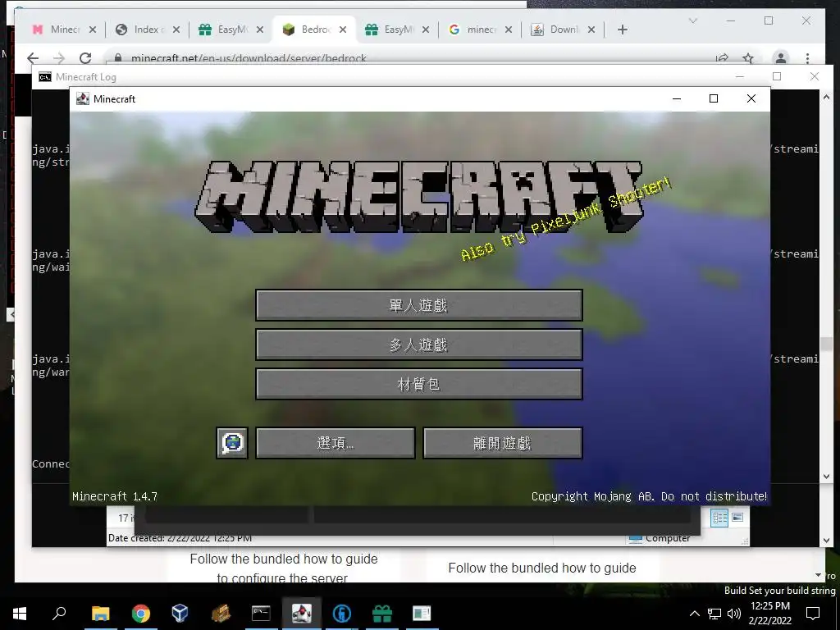
Task: Share this page via Chrome share icon
Action: coord(722,58)
